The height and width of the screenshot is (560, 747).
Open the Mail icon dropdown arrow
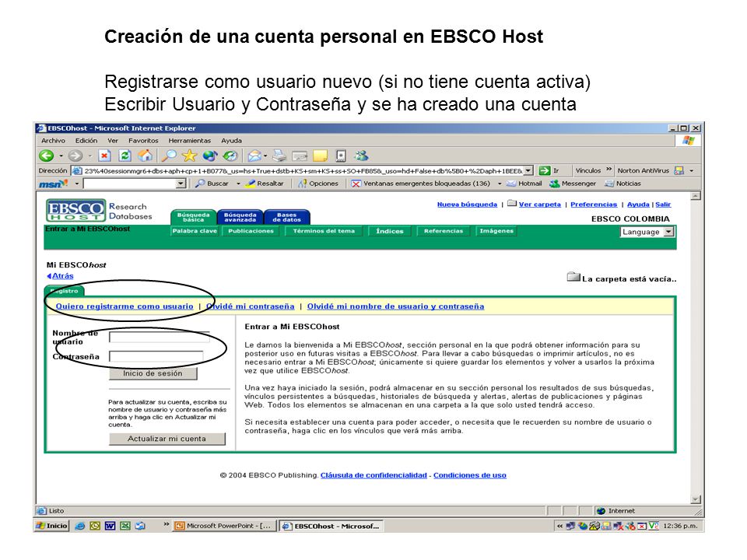[265, 156]
